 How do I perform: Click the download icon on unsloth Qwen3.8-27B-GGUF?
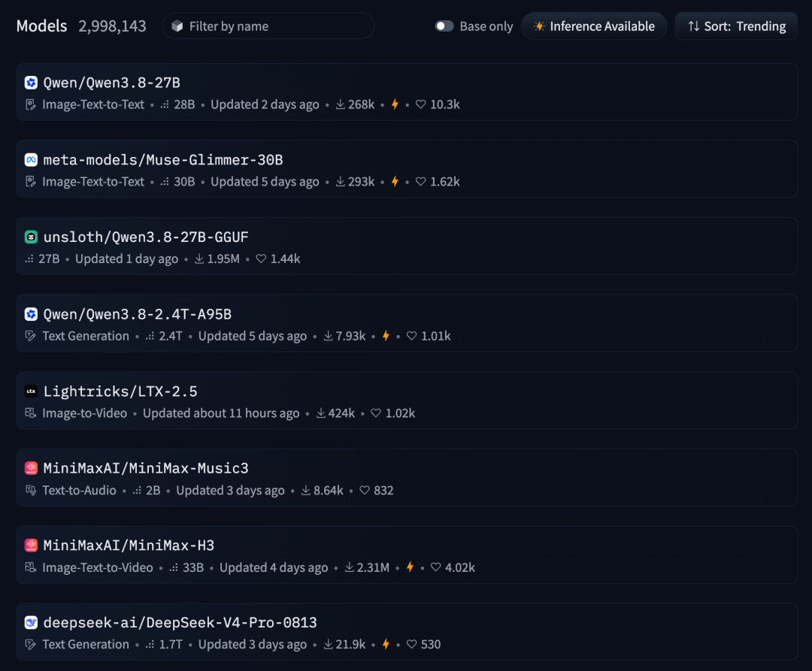pyautogui.click(x=198, y=258)
